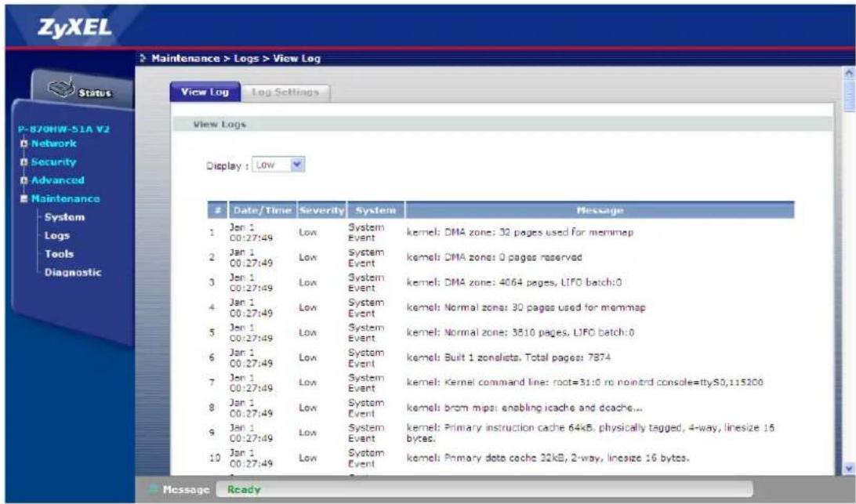Select the 'Primary data cache 32kB' message
The image size is (856, 504).
click(548, 458)
